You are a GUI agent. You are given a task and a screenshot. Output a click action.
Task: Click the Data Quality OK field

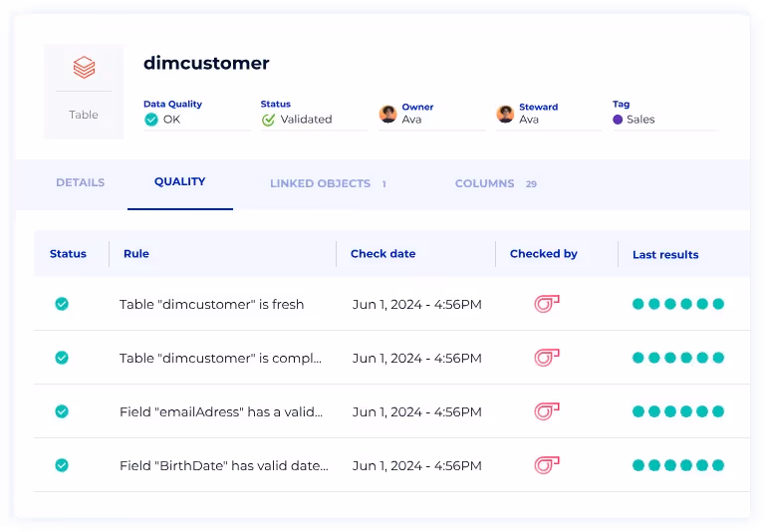coord(197,114)
